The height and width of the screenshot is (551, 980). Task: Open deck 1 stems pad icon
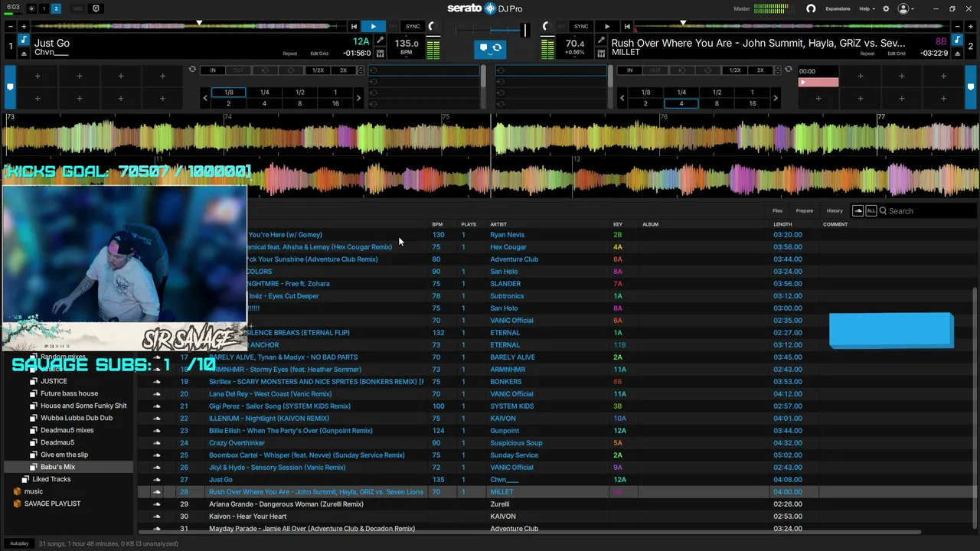(x=380, y=53)
